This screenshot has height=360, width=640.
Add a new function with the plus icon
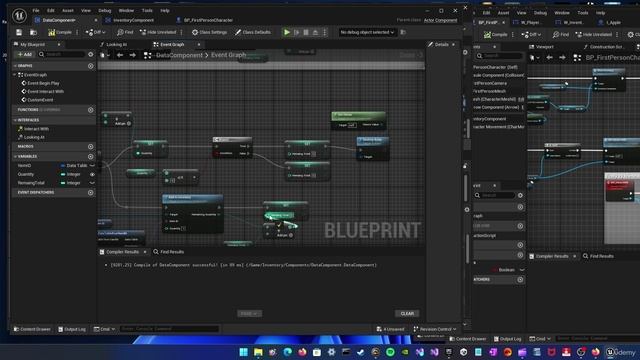pyautogui.click(x=91, y=110)
